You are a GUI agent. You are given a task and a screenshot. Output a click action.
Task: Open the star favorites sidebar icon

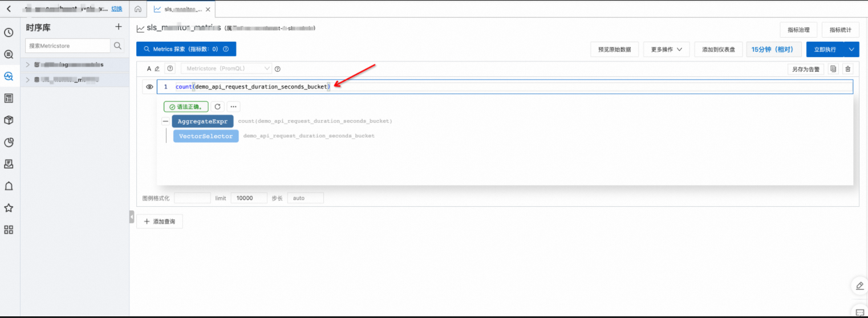click(x=9, y=208)
